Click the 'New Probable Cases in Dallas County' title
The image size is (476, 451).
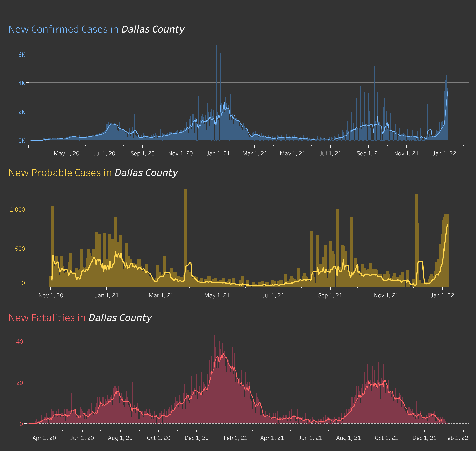(93, 173)
